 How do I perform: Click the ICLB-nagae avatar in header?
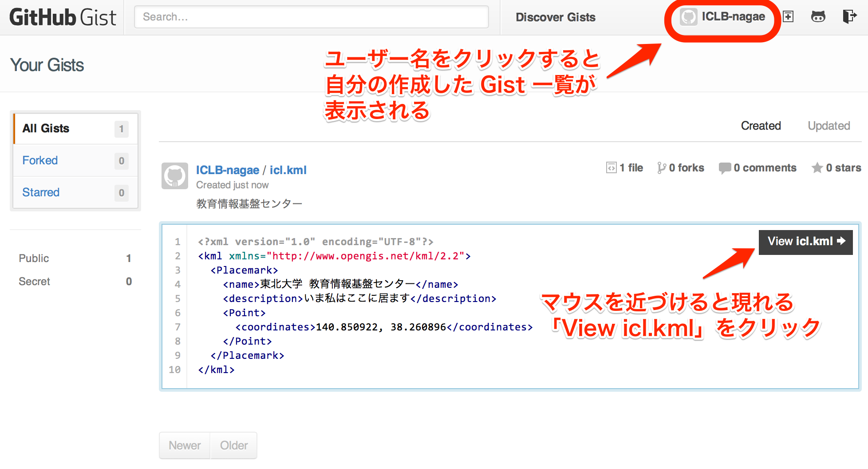pos(688,17)
